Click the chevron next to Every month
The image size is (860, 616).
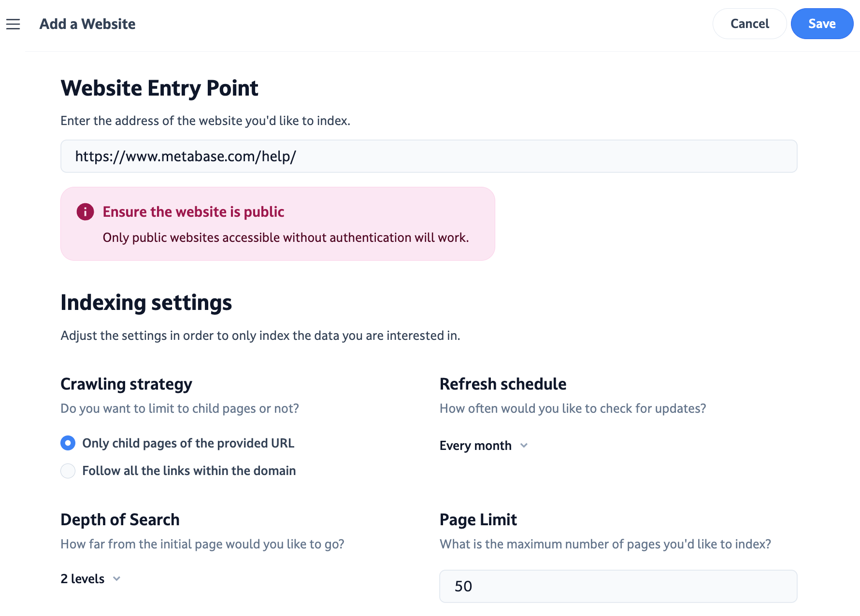(524, 446)
